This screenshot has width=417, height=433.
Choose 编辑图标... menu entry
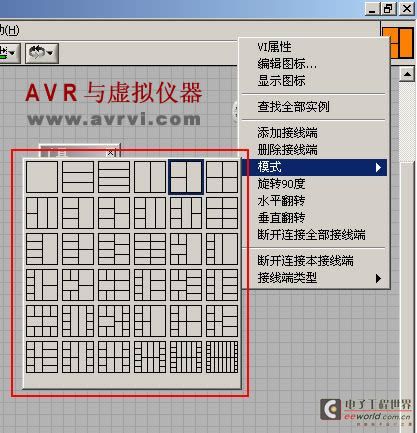287,64
